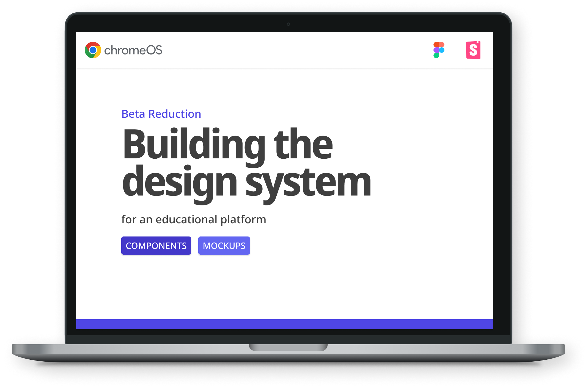Click the Chrome logo icon
Image resolution: width=588 pixels, height=388 pixels.
click(93, 50)
